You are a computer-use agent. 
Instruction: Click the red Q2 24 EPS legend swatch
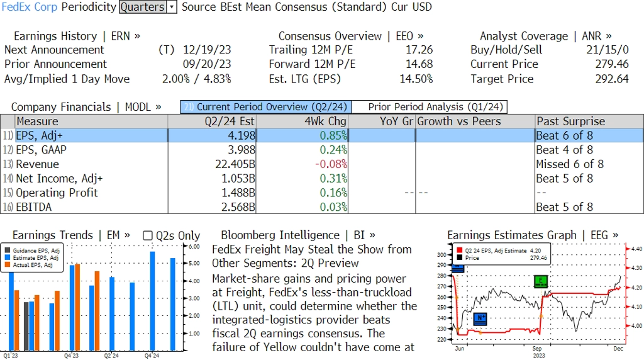[459, 250]
